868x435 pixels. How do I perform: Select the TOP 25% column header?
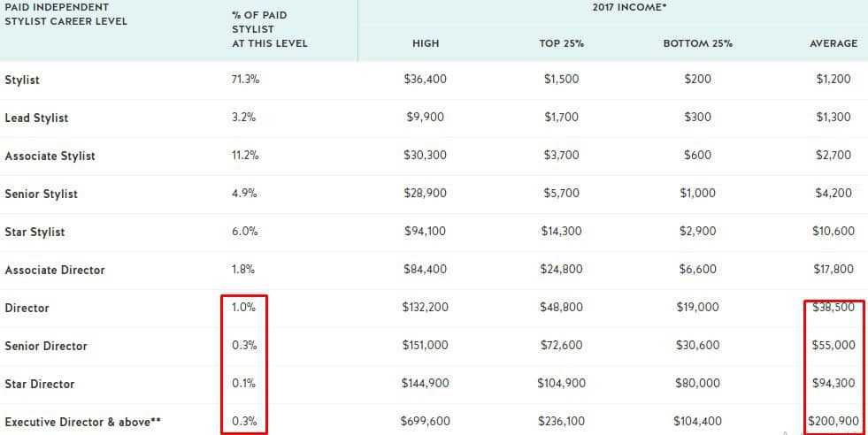click(x=561, y=43)
